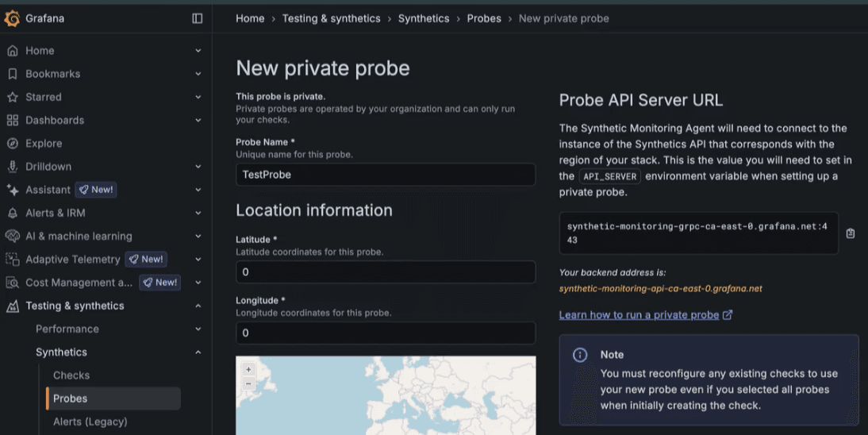Click the Note info circle icon
The image size is (868, 435).
579,355
